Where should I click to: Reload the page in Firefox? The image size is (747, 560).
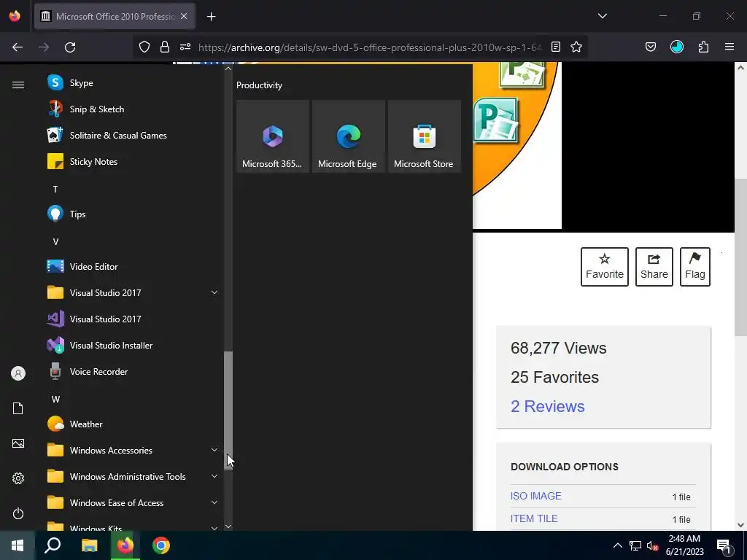click(x=70, y=47)
